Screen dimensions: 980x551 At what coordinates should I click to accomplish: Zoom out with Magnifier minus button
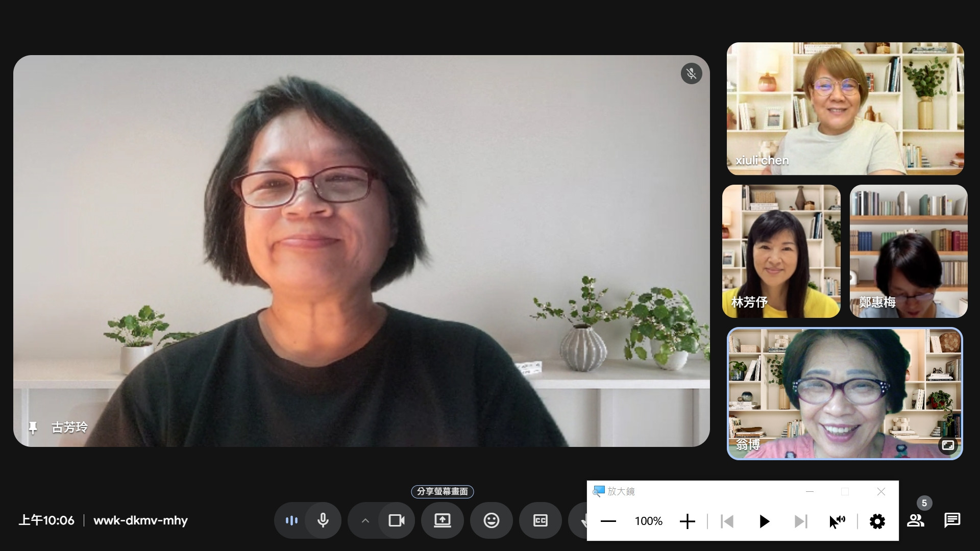608,521
